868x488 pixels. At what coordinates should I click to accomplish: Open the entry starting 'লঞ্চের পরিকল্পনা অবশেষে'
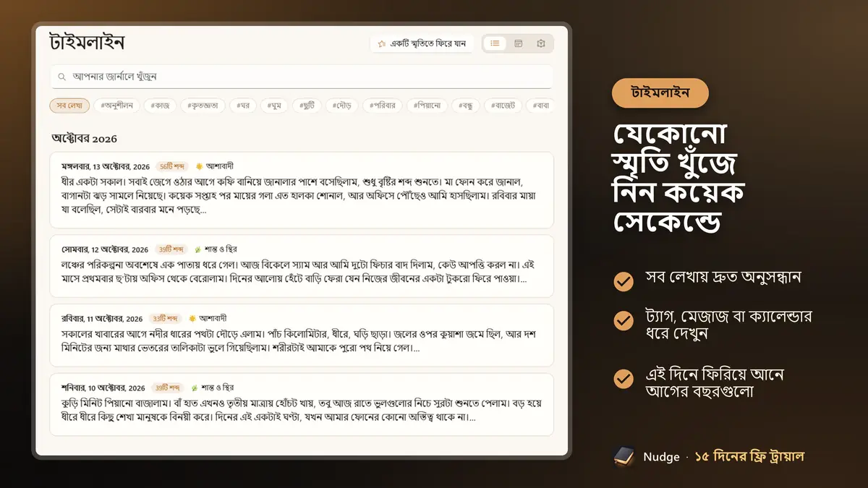302,266
